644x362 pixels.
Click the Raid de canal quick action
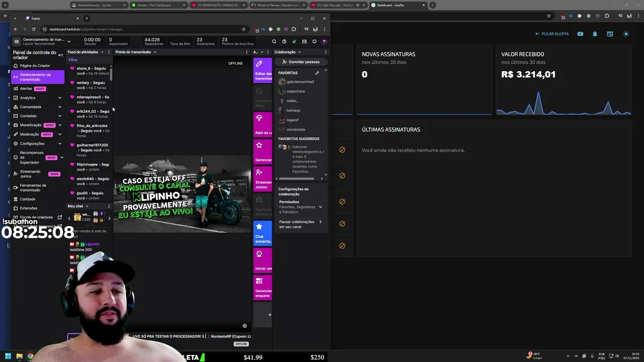(x=263, y=124)
